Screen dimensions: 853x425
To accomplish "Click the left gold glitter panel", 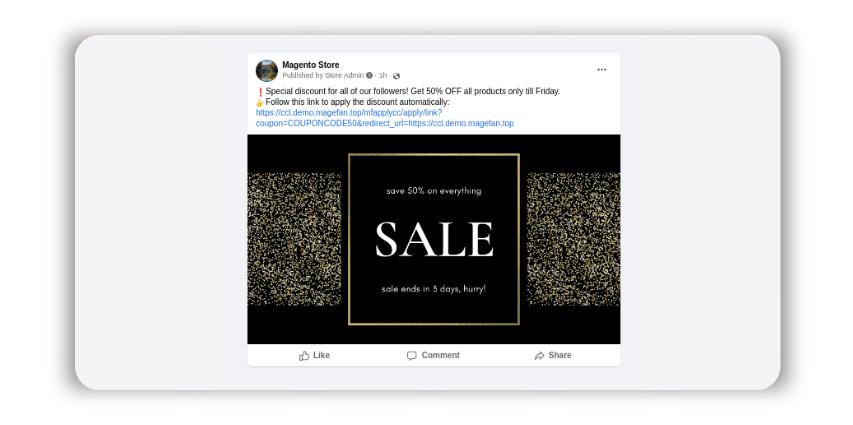I will pos(294,239).
